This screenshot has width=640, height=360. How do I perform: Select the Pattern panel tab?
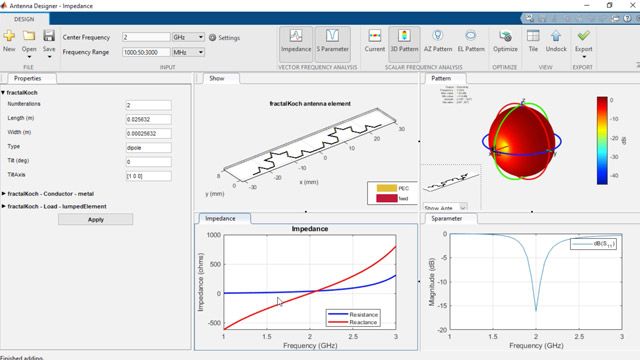pyautogui.click(x=441, y=78)
